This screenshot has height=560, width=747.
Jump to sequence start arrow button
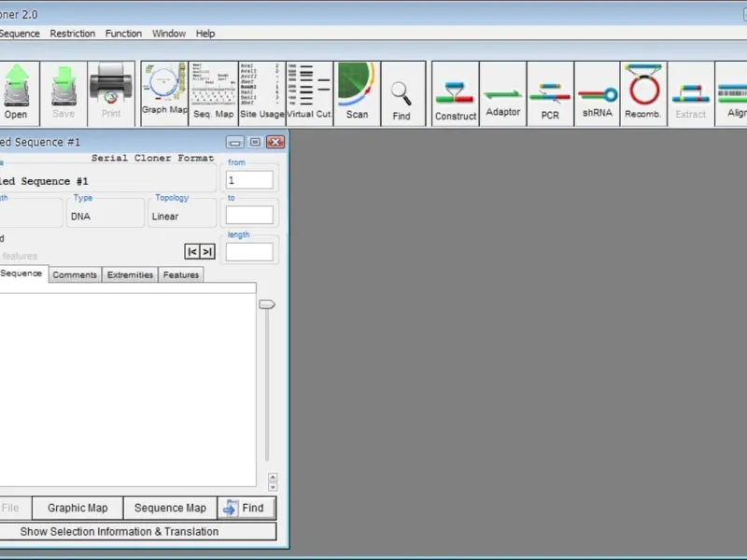point(192,251)
